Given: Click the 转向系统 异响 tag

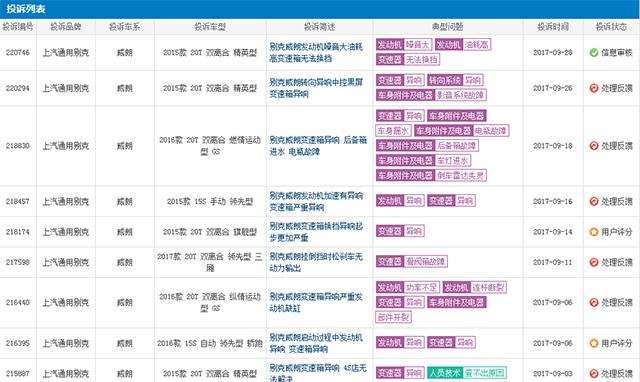Looking at the screenshot, I should pos(455,80).
